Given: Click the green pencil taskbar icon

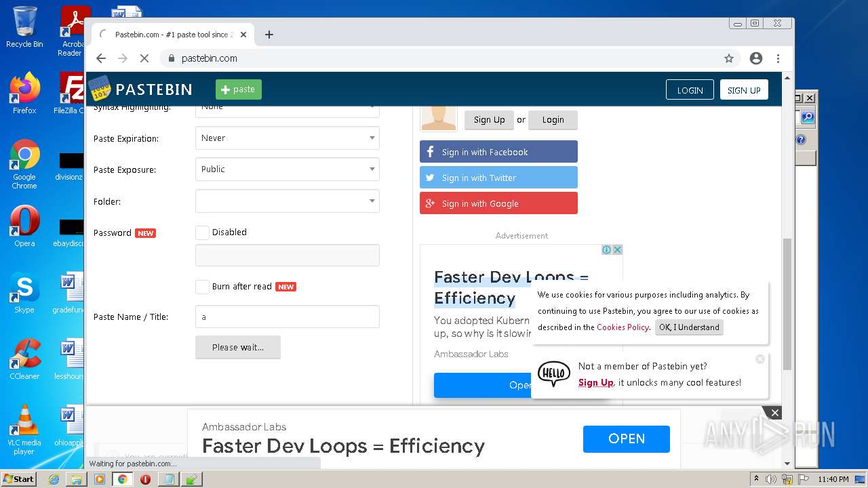Looking at the screenshot, I should coord(191,479).
